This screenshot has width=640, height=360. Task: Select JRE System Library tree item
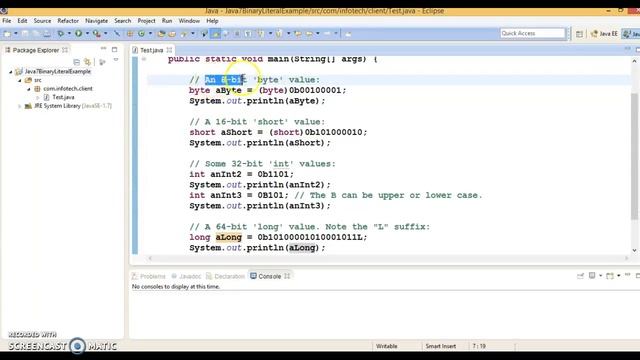pos(69,106)
